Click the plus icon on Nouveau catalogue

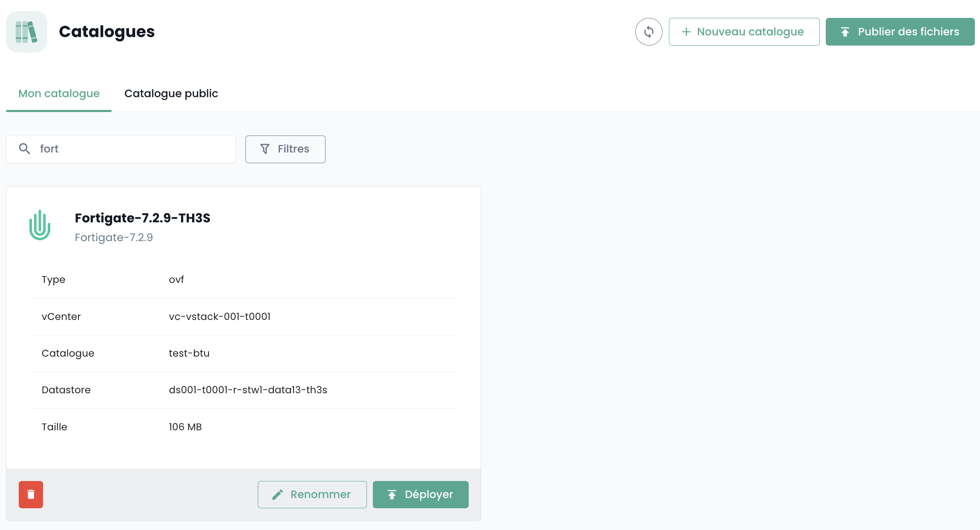686,32
